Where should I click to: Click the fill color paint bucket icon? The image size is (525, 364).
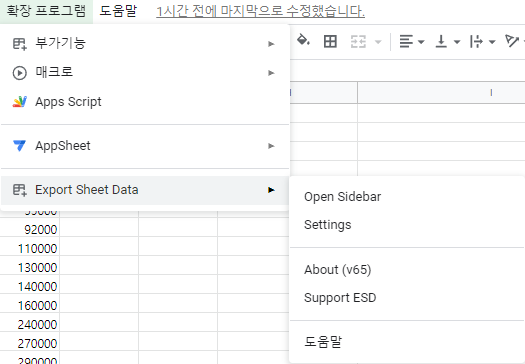[x=303, y=41]
